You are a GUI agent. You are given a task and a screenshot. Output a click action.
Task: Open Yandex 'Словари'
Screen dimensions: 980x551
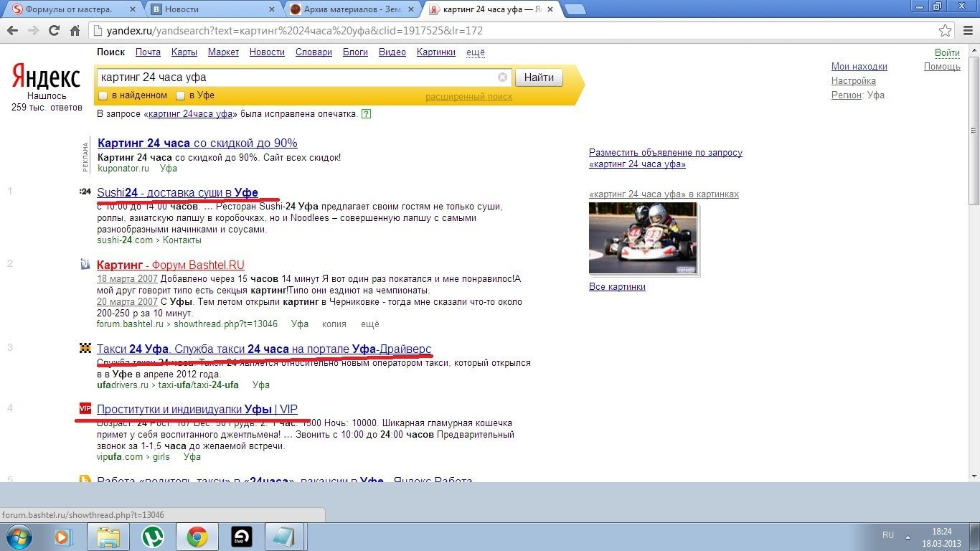tap(314, 52)
